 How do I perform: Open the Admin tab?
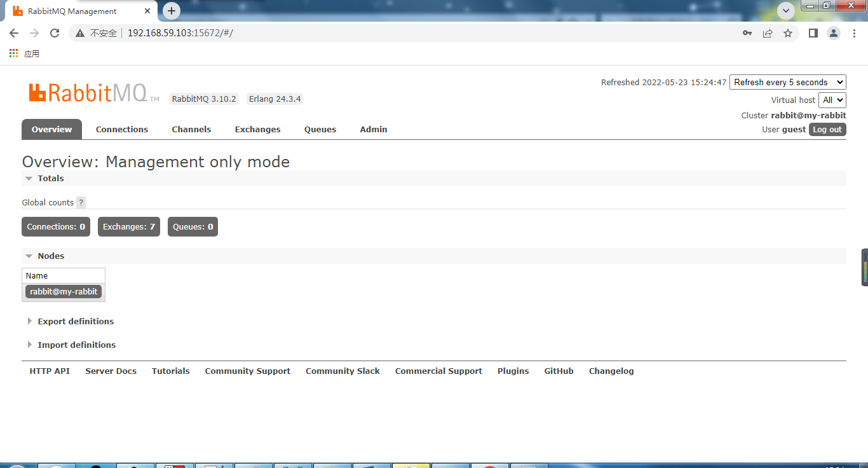[374, 129]
